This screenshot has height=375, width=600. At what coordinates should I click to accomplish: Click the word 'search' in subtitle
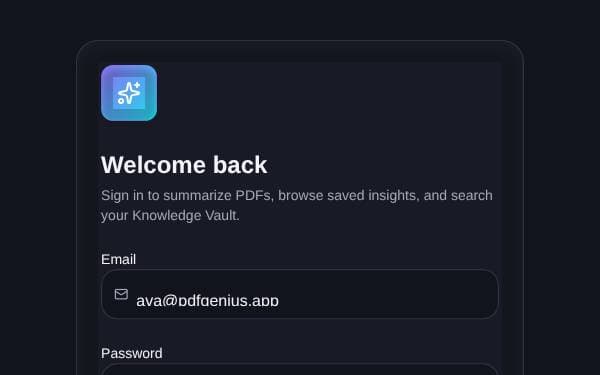click(471, 196)
